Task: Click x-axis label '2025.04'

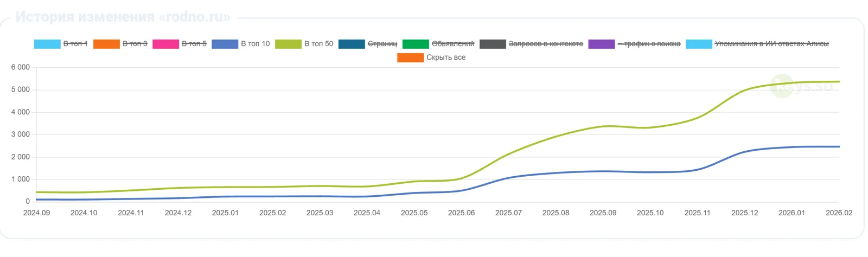Action: [367, 213]
